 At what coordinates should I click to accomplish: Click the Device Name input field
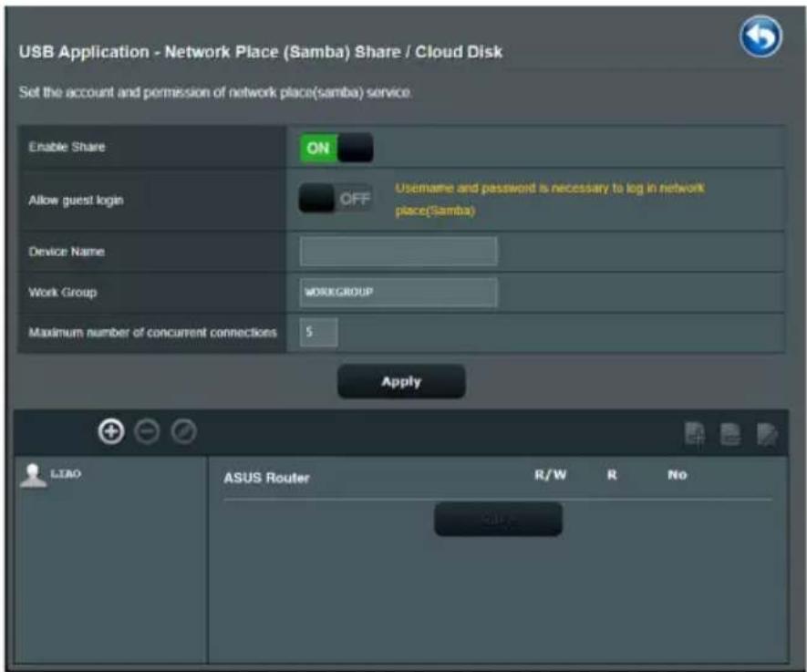398,252
